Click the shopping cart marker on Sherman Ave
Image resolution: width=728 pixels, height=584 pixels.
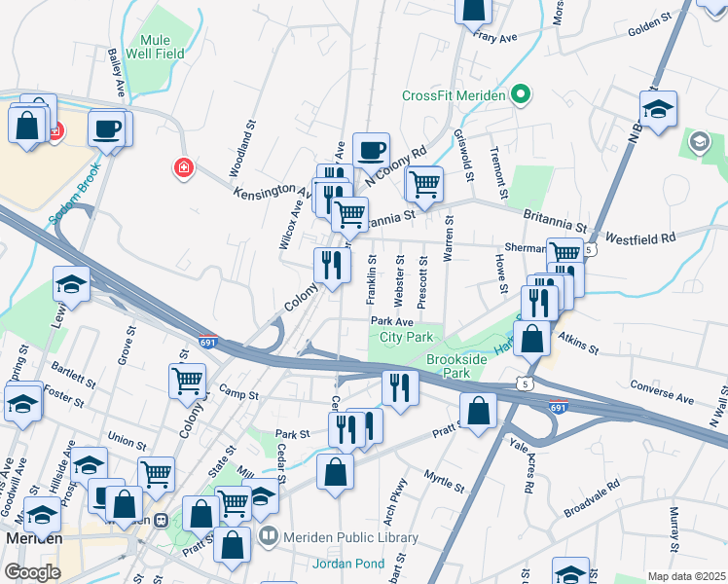[x=565, y=253]
